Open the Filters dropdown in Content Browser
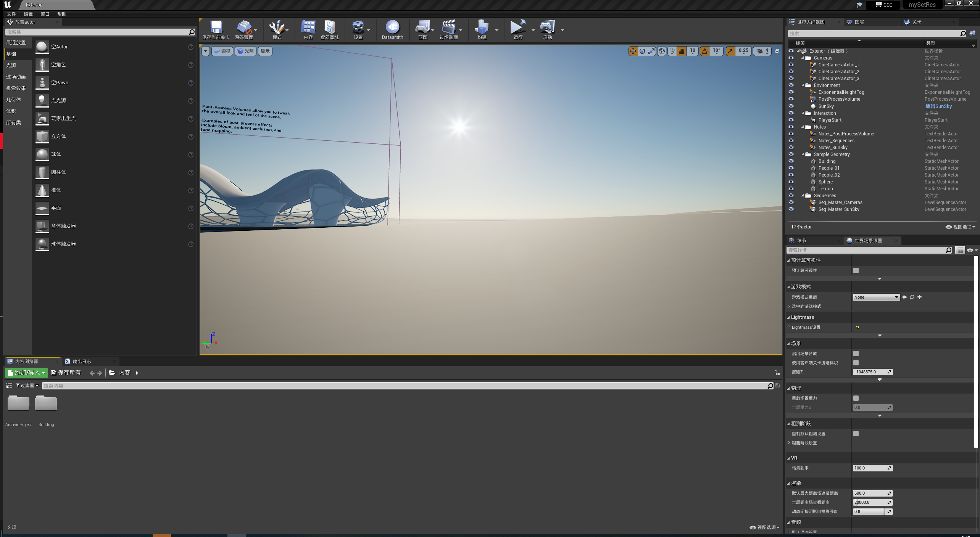This screenshot has height=537, width=980. pyautogui.click(x=27, y=386)
